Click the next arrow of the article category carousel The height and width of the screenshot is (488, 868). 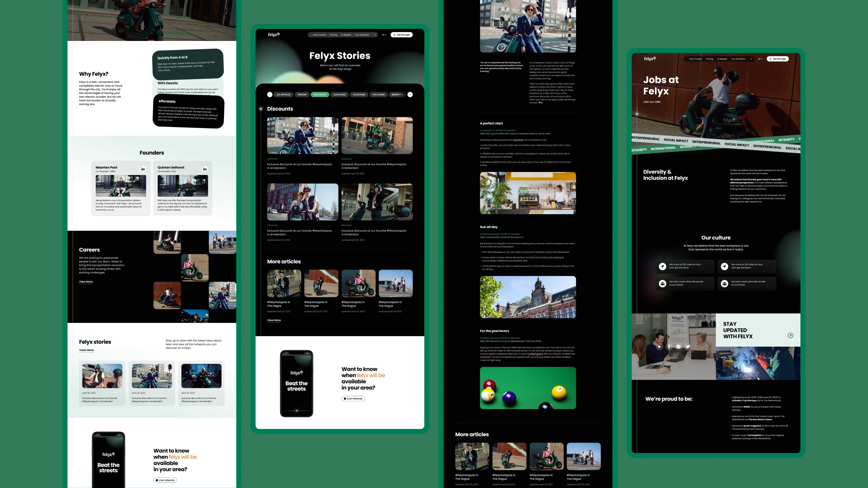coord(410,95)
